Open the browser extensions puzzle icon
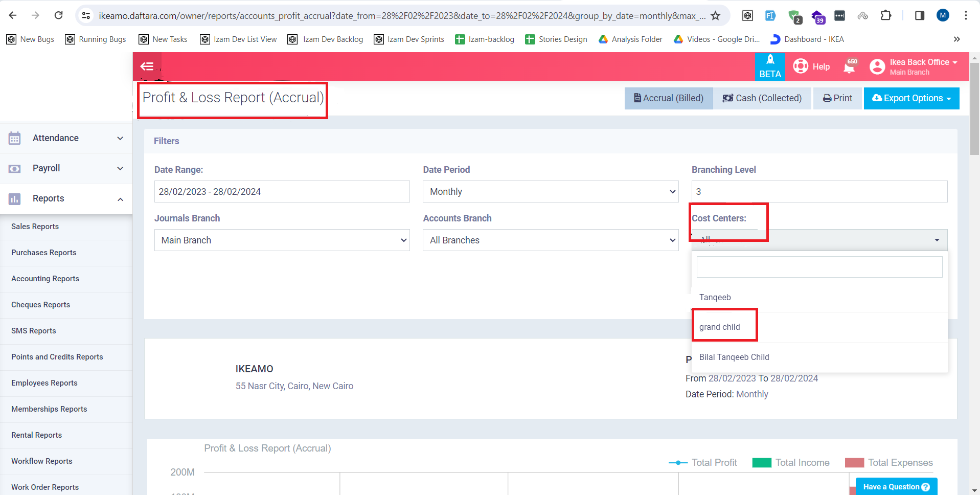The image size is (980, 495). [886, 15]
